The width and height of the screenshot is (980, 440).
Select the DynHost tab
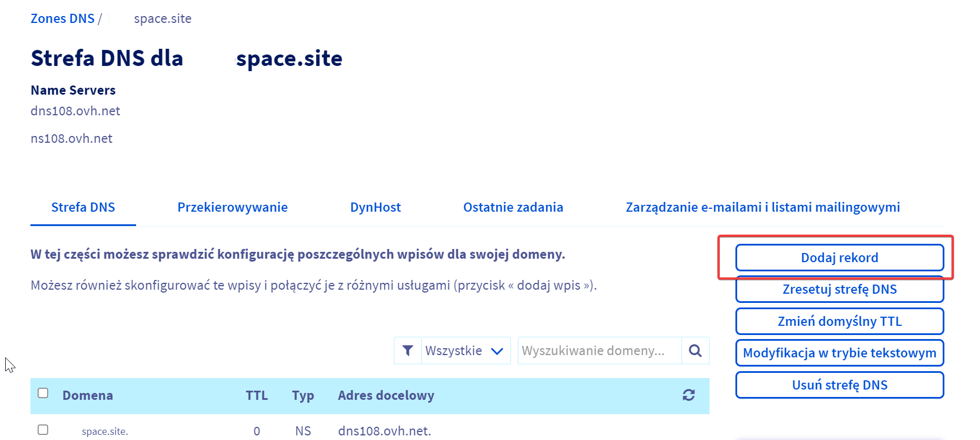pos(375,207)
